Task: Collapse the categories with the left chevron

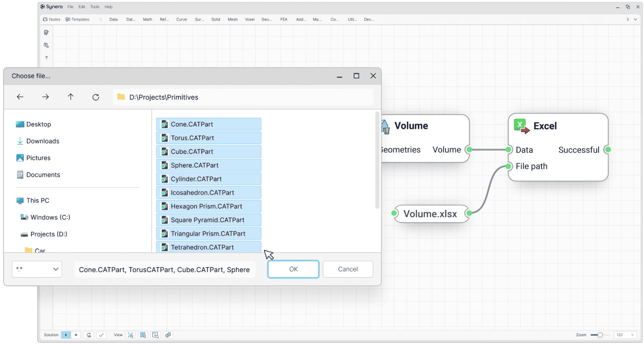Action: pyautogui.click(x=100, y=19)
